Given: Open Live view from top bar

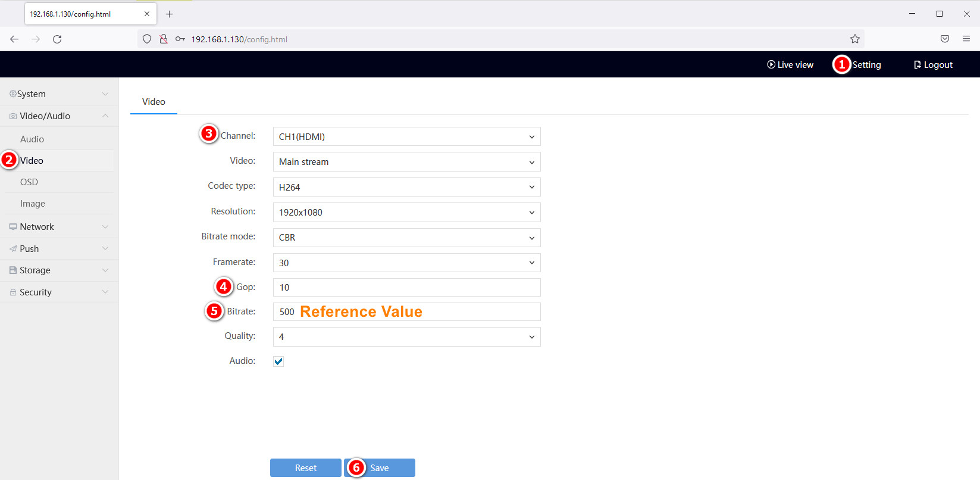Looking at the screenshot, I should point(790,65).
